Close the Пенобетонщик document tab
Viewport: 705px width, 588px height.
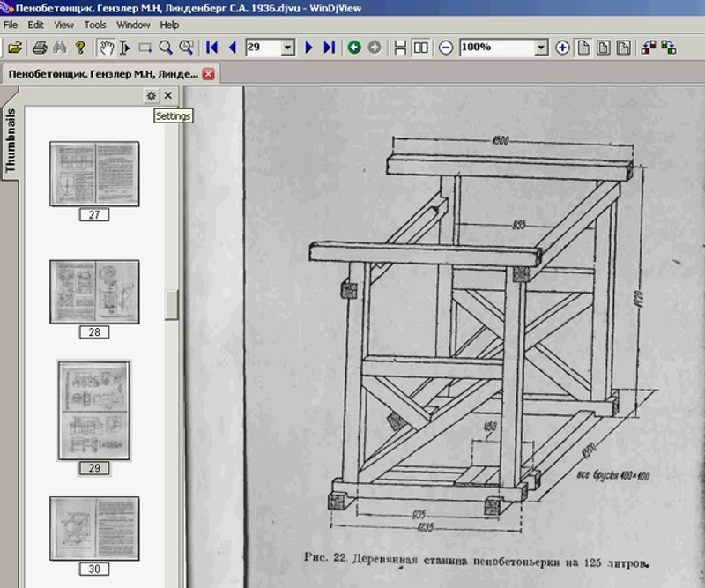(x=209, y=74)
